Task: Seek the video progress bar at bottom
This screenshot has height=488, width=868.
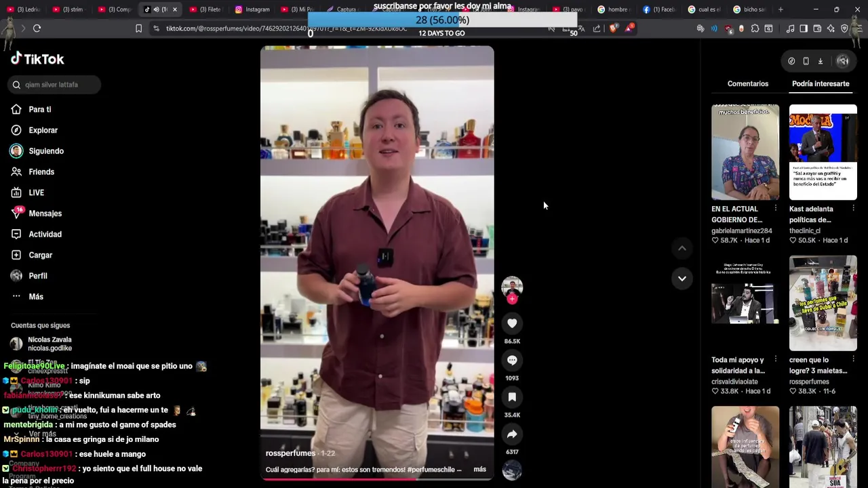Action: coord(377,479)
